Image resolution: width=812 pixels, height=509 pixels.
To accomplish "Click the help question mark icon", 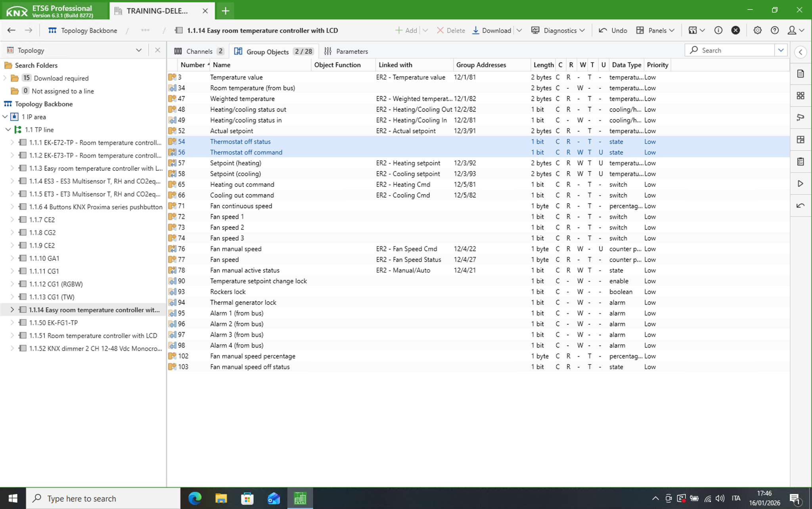I will pyautogui.click(x=774, y=31).
